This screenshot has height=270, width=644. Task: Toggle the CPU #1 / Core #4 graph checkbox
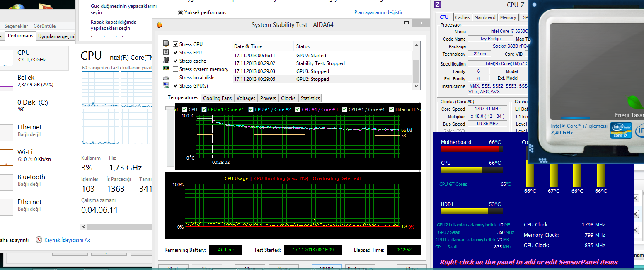344,109
